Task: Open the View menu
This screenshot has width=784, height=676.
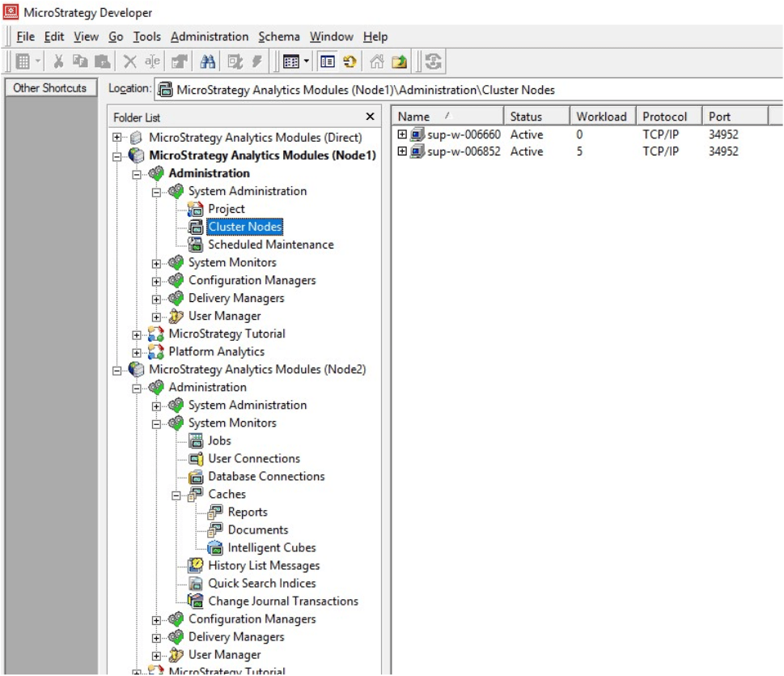Action: (x=86, y=36)
